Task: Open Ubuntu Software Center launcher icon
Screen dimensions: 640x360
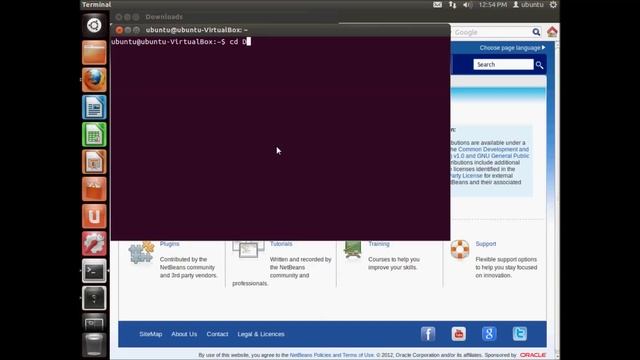Action: coord(94,189)
